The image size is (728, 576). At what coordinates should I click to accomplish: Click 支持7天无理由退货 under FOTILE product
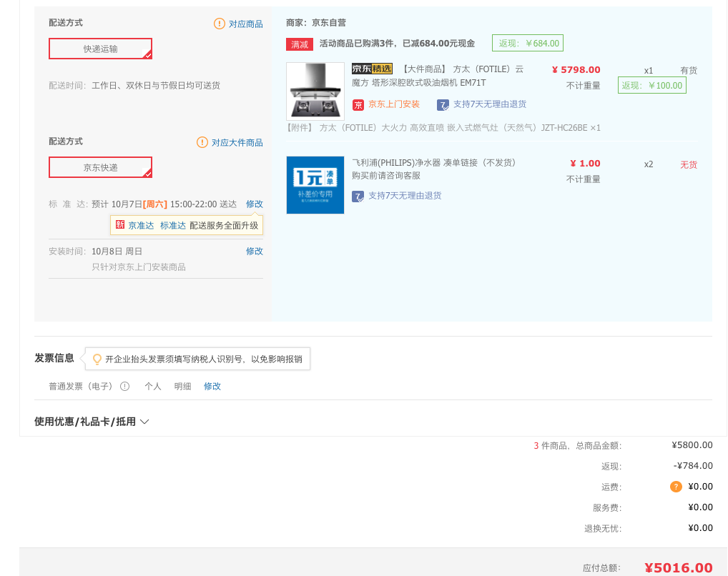(x=490, y=104)
